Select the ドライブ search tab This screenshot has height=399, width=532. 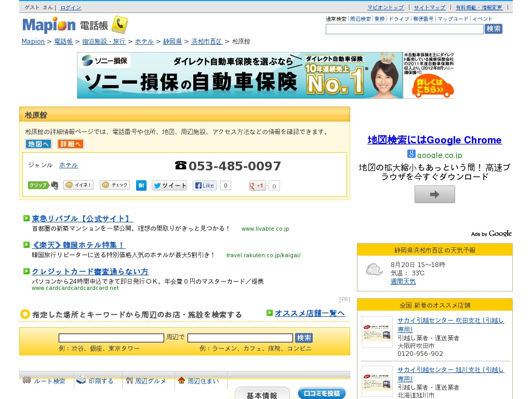(x=399, y=19)
